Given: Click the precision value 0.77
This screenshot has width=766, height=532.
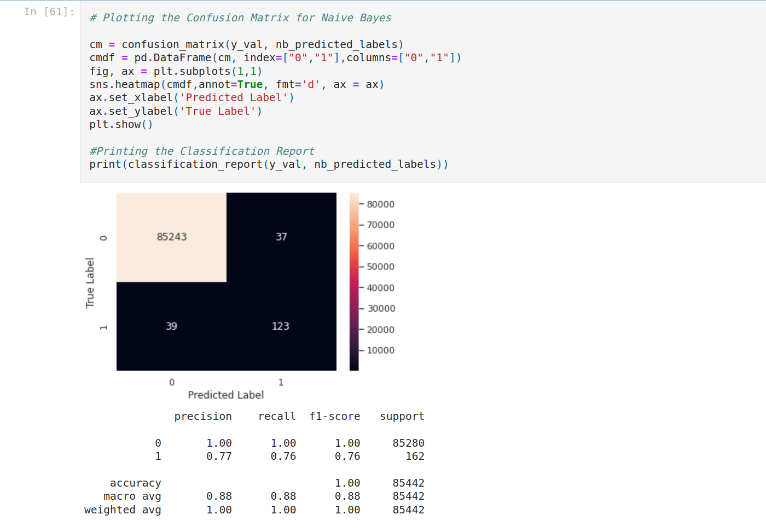Looking at the screenshot, I should click(x=219, y=456).
